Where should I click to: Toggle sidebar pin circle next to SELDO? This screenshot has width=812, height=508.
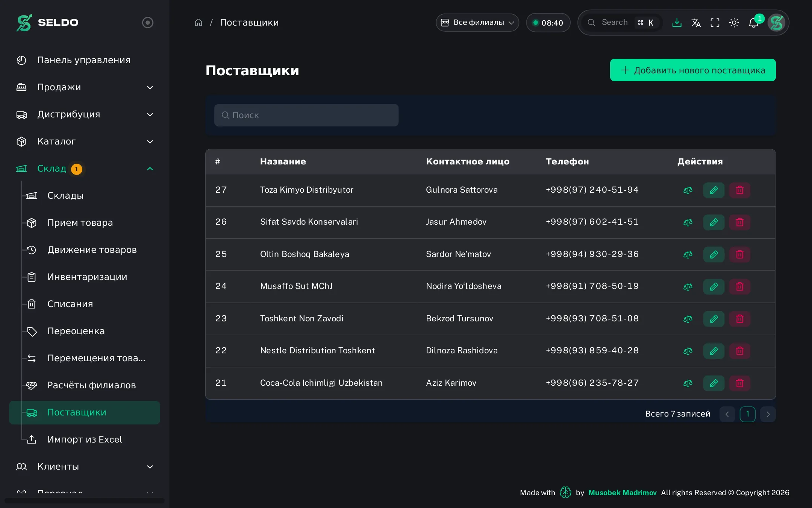148,23
